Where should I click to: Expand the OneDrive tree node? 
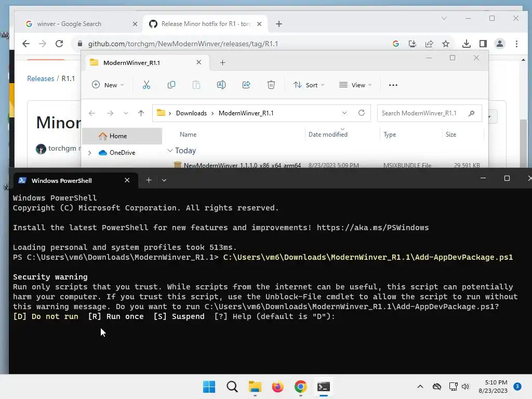90,153
